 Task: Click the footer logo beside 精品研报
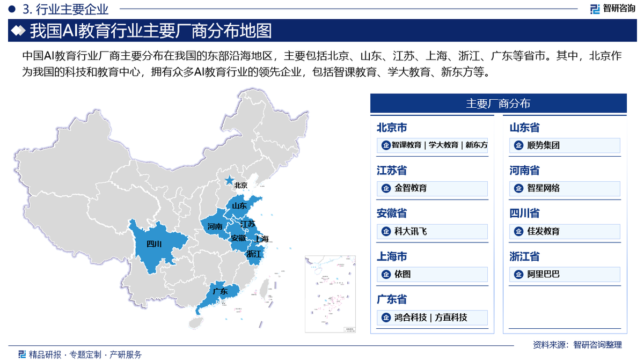point(21,354)
